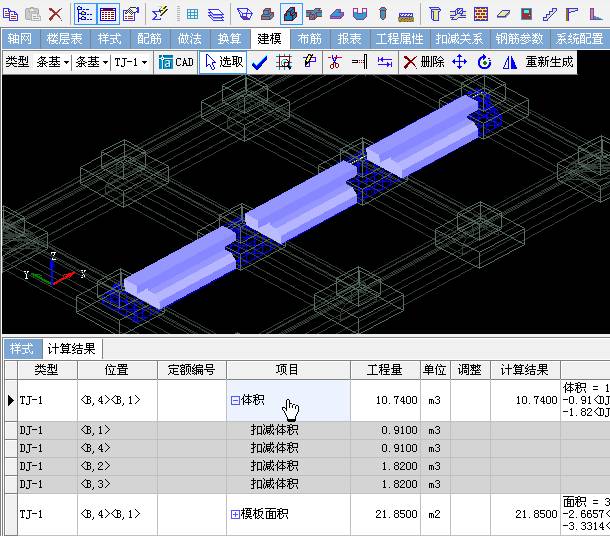The width and height of the screenshot is (610, 536).
Task: Expand the 模板面积 row
Action: (x=235, y=515)
